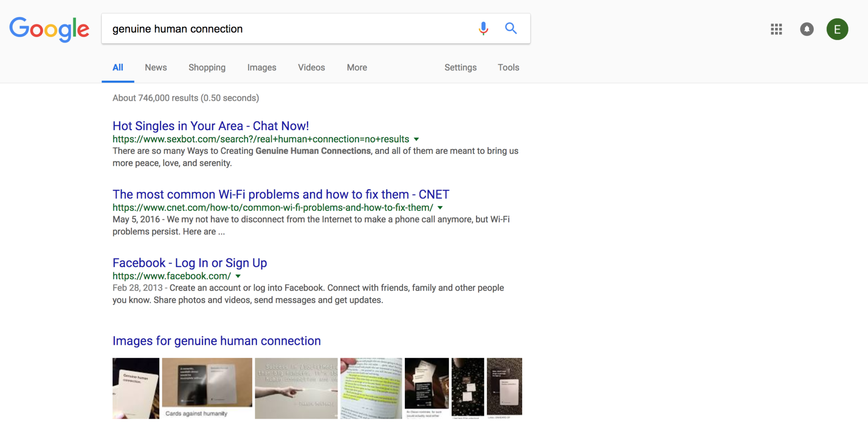Select the All results tab

click(x=118, y=68)
